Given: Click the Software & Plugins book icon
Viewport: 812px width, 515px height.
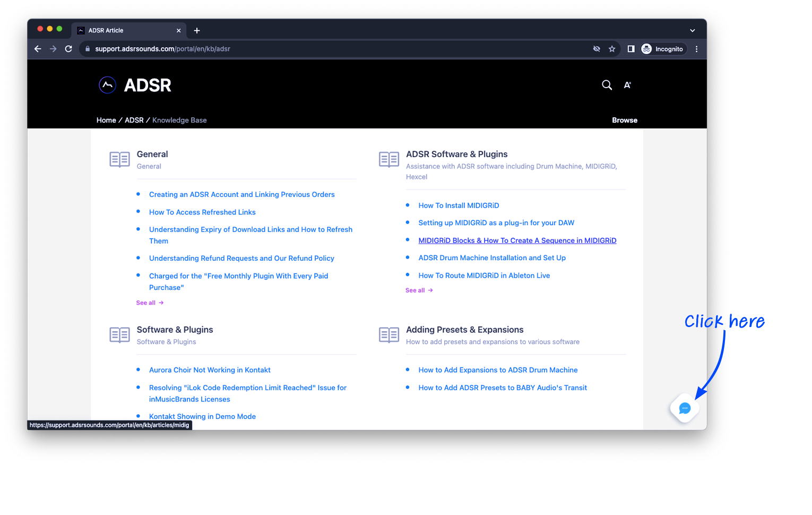Looking at the screenshot, I should 119,335.
